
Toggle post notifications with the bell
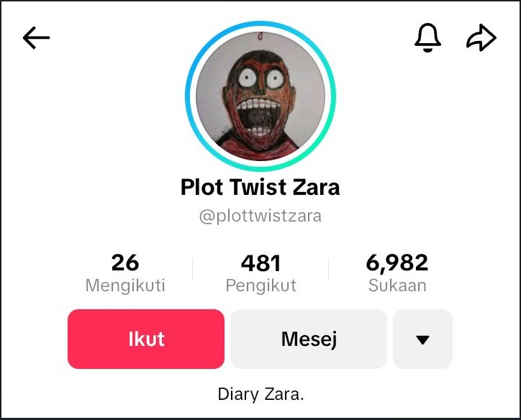(427, 37)
